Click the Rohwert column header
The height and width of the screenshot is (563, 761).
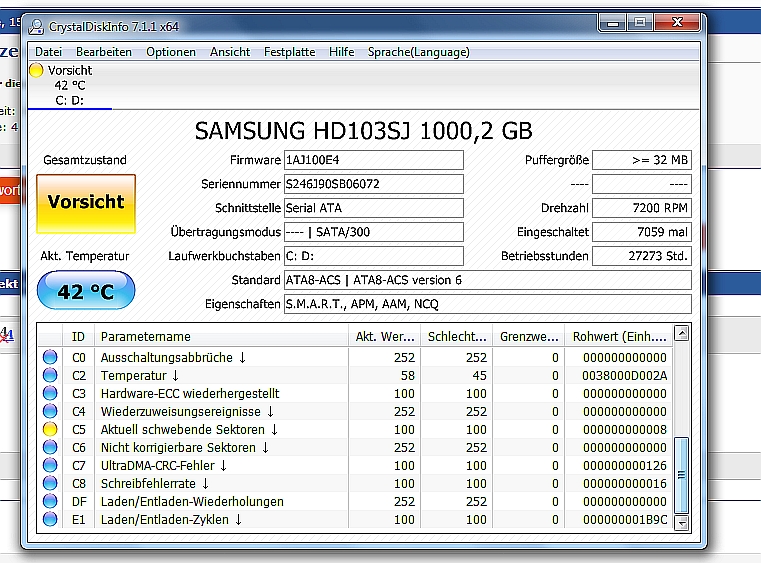(x=619, y=336)
